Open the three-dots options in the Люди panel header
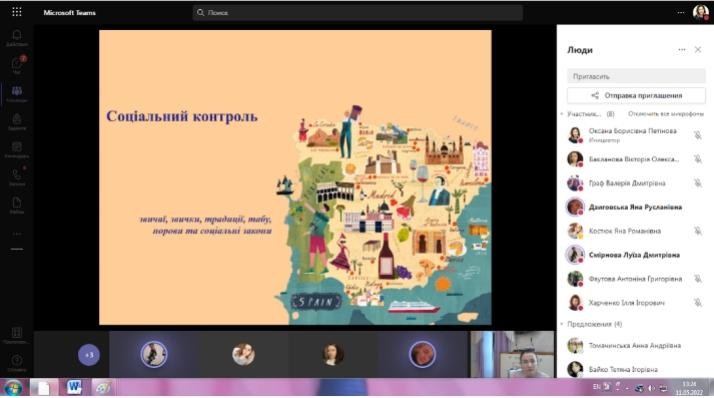714x398 pixels. [x=682, y=50]
